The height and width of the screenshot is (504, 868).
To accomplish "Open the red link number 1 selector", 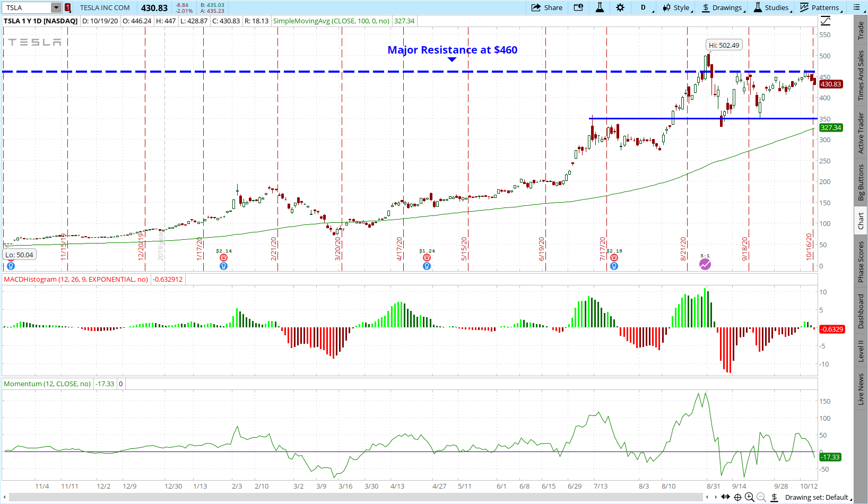I will pyautogui.click(x=67, y=7).
